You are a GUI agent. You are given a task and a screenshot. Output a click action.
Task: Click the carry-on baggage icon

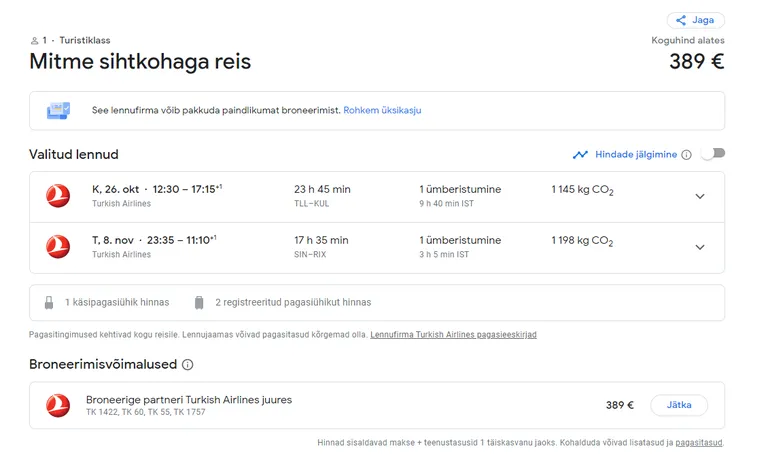(x=49, y=302)
